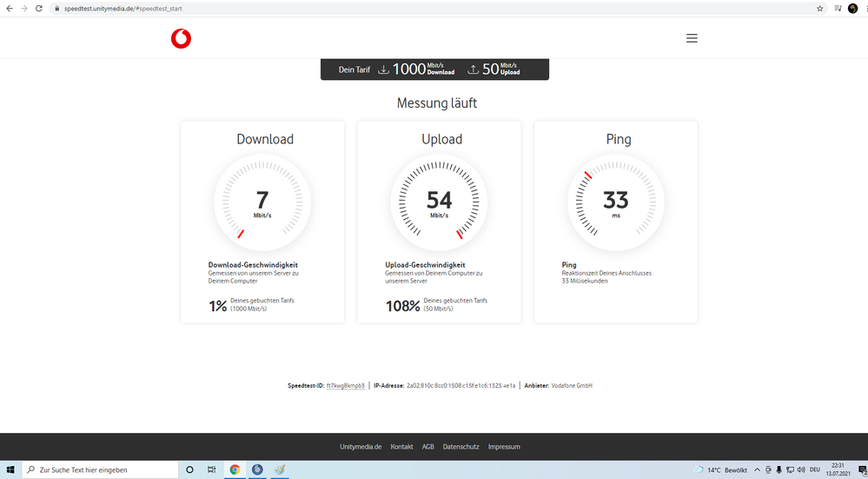The width and height of the screenshot is (868, 479).
Task: Click the Download speed gauge
Action: coord(262,203)
